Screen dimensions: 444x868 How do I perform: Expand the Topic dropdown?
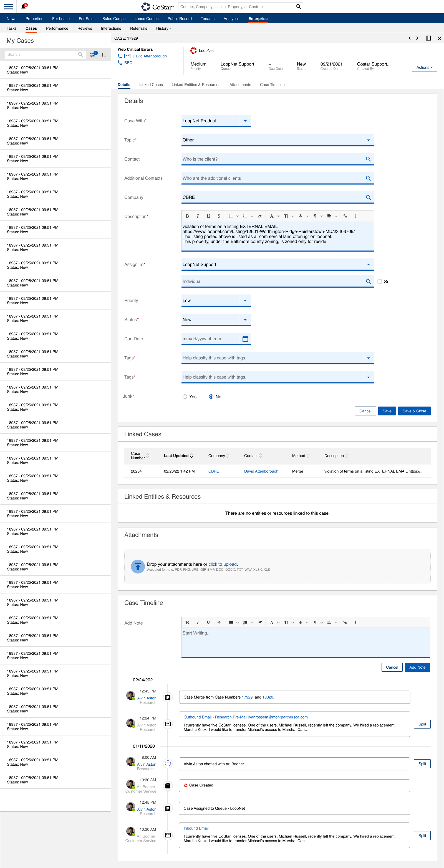[368, 140]
